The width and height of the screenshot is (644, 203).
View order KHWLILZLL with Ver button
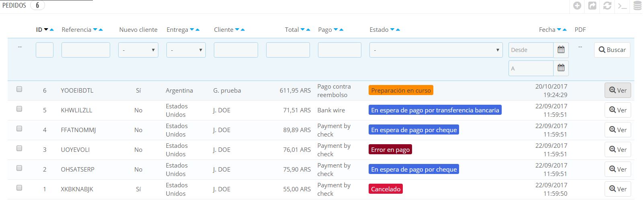tap(618, 110)
